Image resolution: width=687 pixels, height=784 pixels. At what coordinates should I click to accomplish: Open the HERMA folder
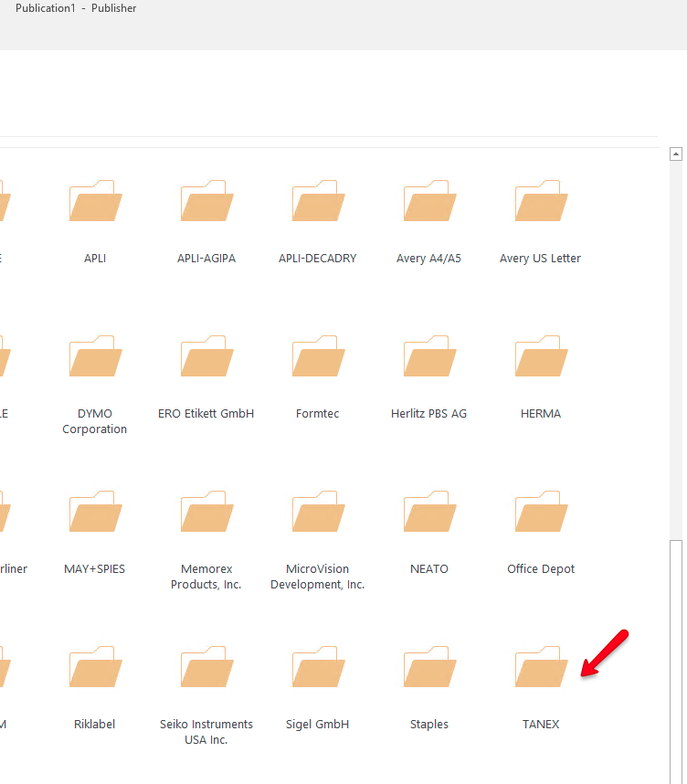[541, 357]
